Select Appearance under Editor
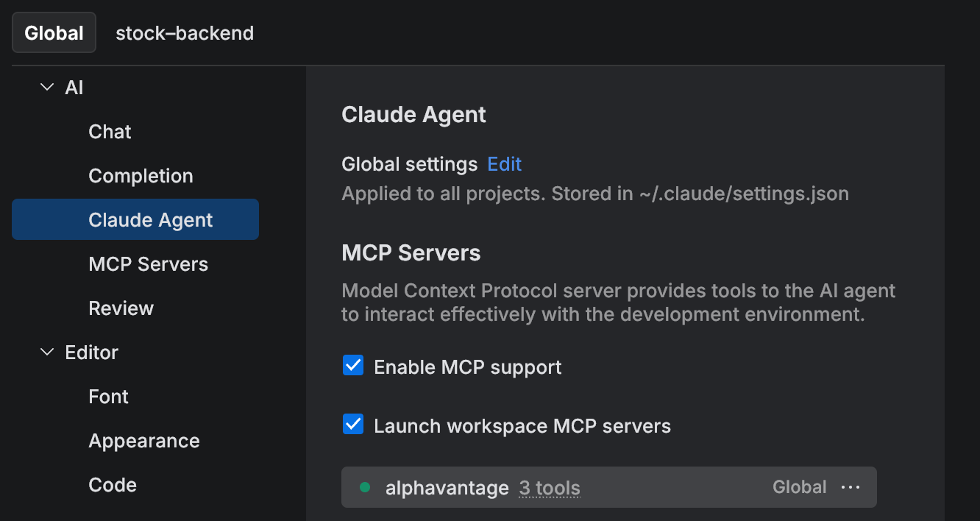This screenshot has height=521, width=980. point(144,441)
